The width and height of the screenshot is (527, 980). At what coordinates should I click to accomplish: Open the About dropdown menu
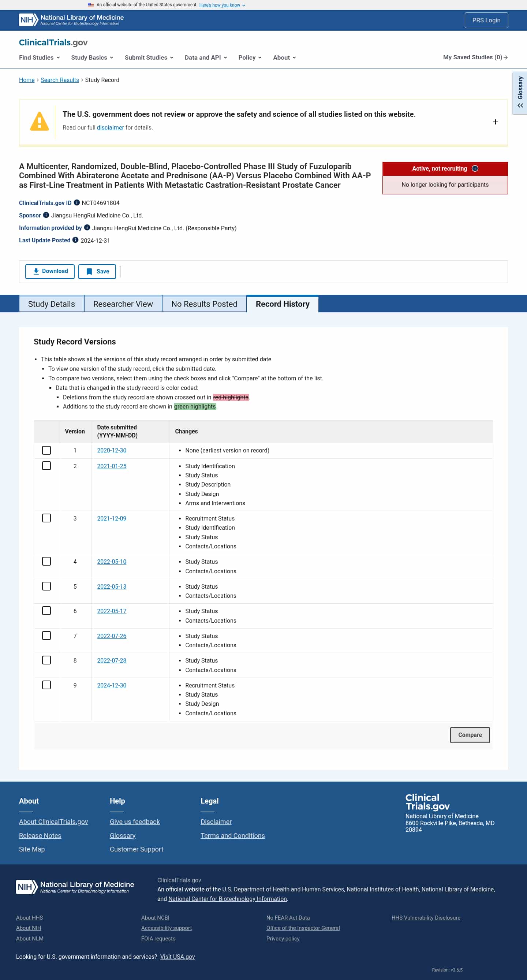click(284, 57)
